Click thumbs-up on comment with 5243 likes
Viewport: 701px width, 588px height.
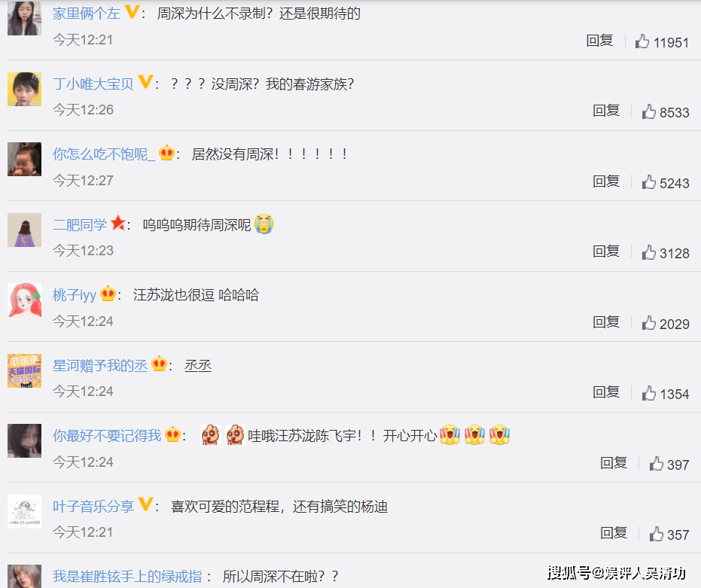(649, 182)
